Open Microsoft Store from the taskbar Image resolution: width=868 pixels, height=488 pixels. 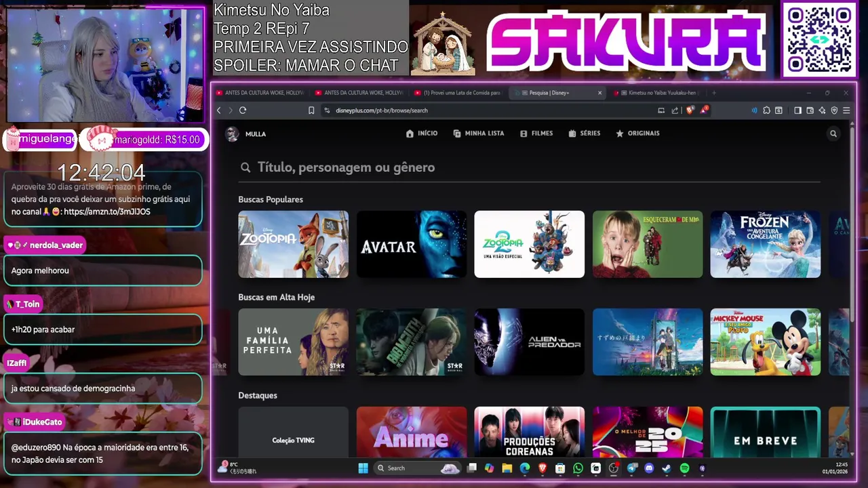click(560, 468)
